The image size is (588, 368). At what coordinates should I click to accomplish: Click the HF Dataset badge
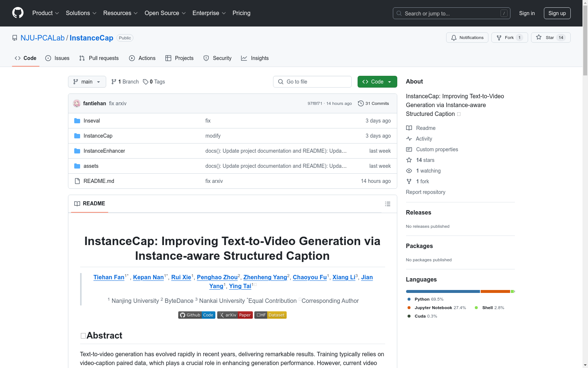click(270, 315)
